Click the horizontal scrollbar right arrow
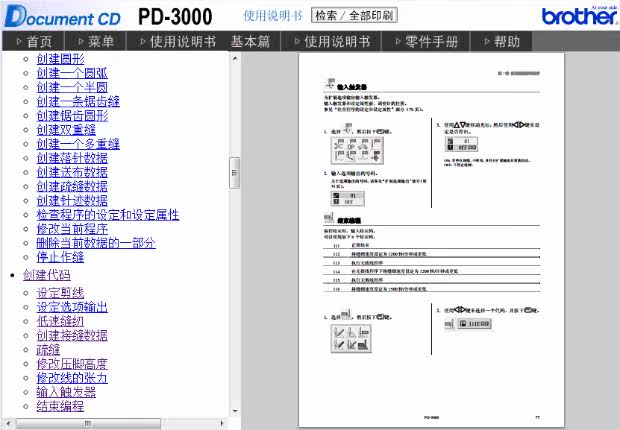 222,424
